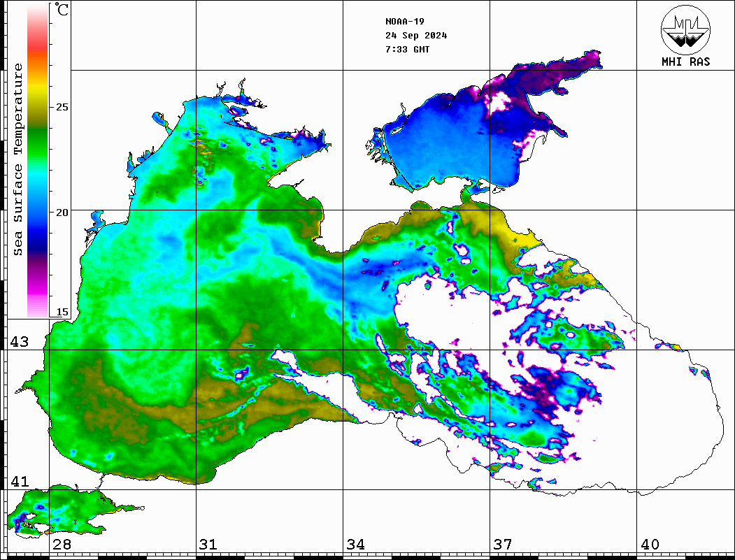Click the "MHI RAS" caption text

(685, 62)
